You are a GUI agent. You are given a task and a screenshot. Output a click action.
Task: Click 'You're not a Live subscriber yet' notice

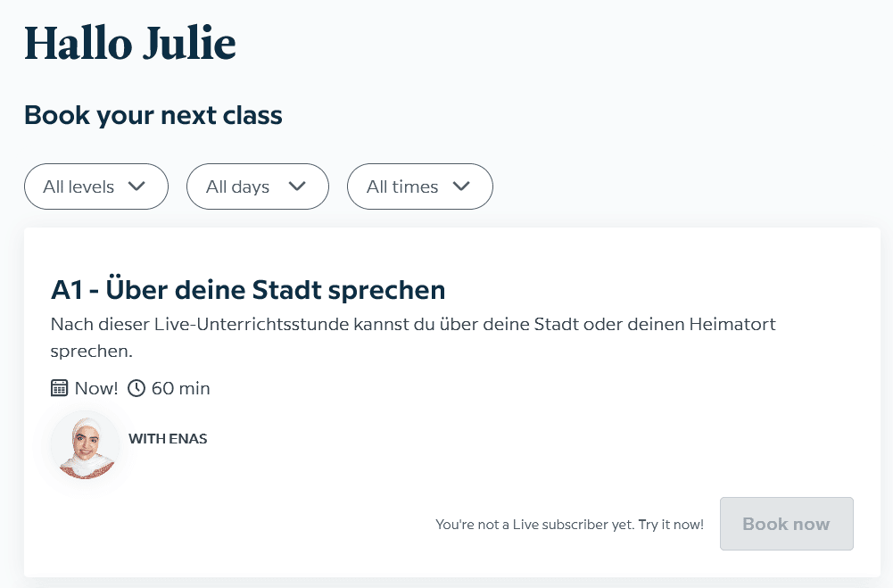(x=534, y=525)
